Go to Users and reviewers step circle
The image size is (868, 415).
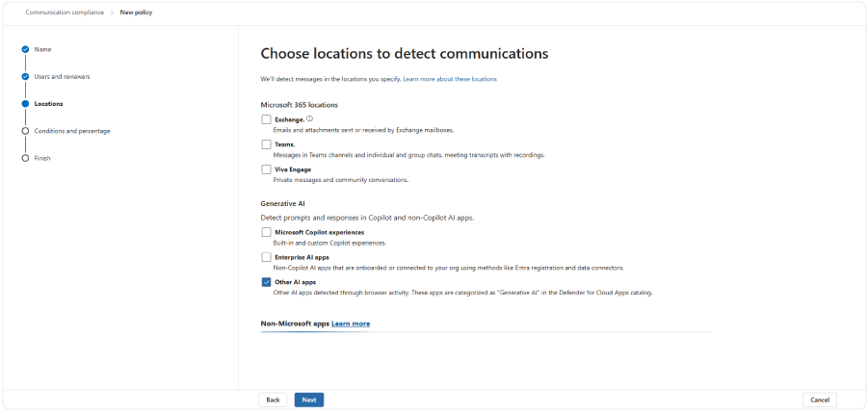click(25, 76)
